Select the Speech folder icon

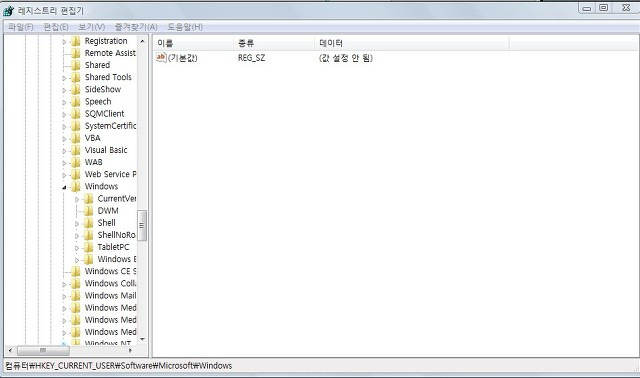click(x=76, y=101)
